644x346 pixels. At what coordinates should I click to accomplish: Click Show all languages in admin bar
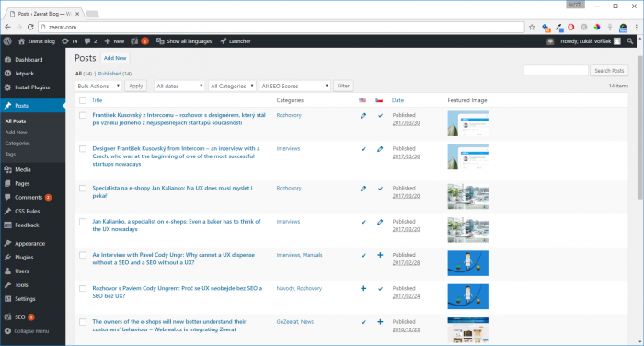click(184, 41)
